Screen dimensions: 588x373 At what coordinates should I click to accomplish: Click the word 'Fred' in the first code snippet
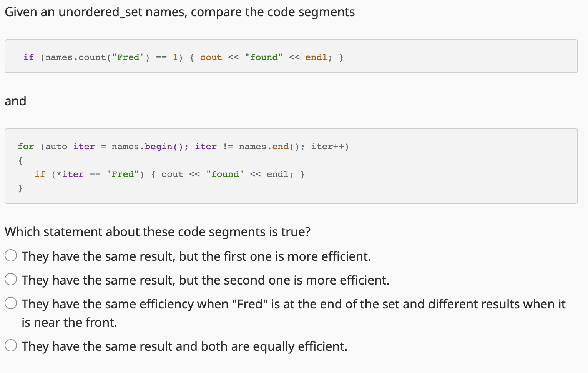point(128,57)
